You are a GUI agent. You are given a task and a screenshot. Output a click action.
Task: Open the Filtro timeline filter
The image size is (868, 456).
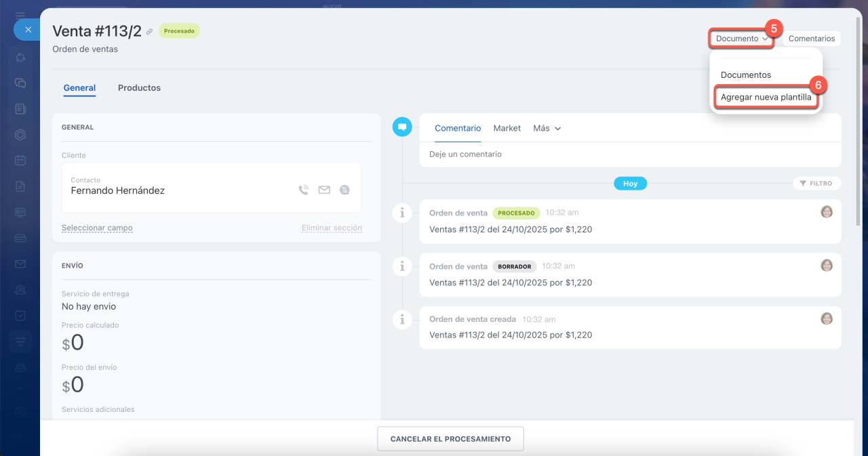816,184
